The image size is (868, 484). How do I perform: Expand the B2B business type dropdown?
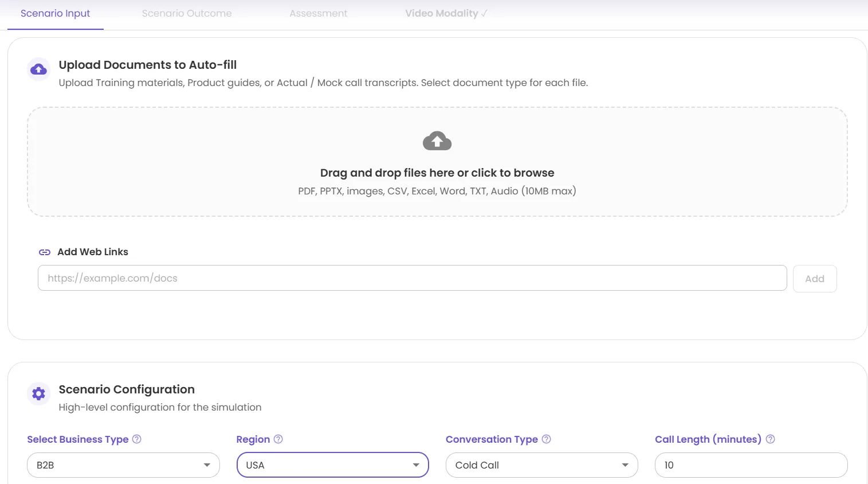(x=123, y=465)
